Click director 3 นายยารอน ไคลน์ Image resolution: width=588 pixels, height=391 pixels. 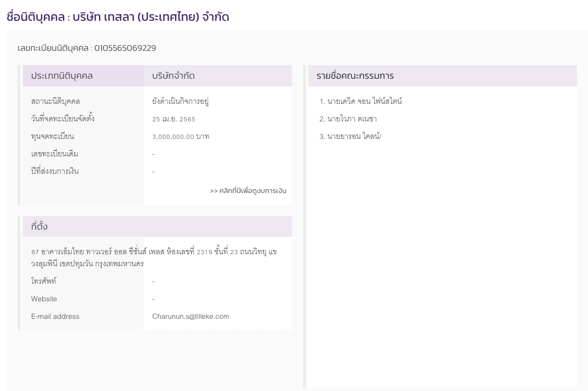[x=350, y=137]
